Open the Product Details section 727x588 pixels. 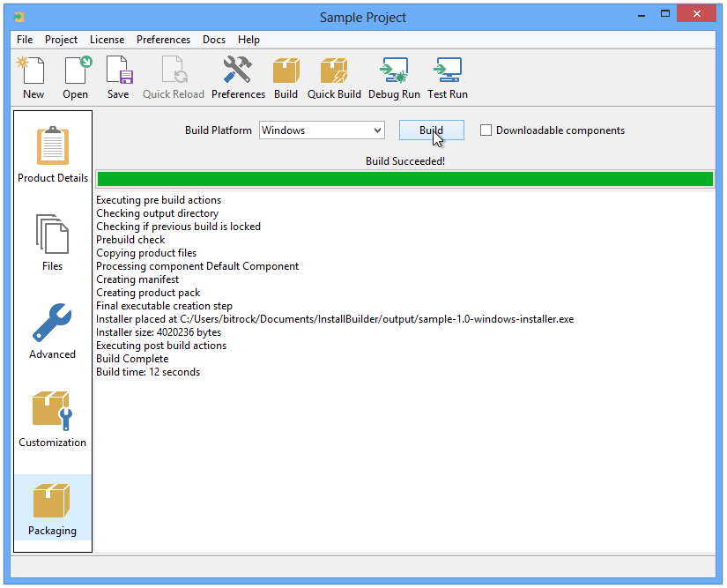[x=53, y=155]
